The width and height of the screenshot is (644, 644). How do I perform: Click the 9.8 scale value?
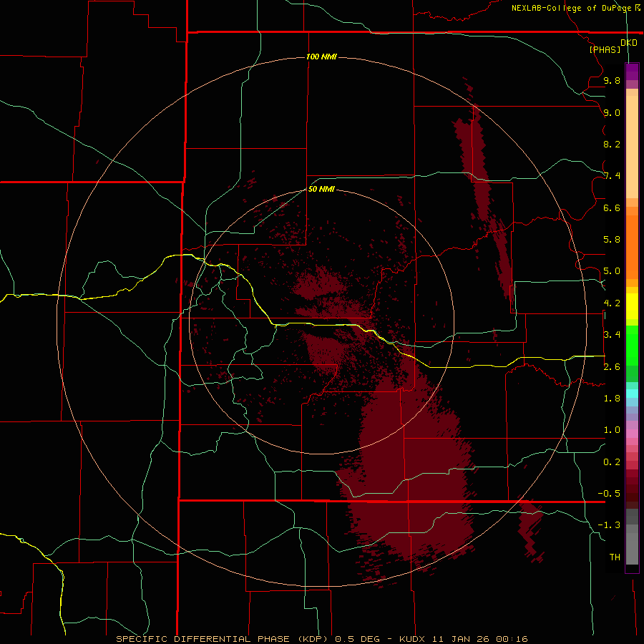(x=612, y=80)
